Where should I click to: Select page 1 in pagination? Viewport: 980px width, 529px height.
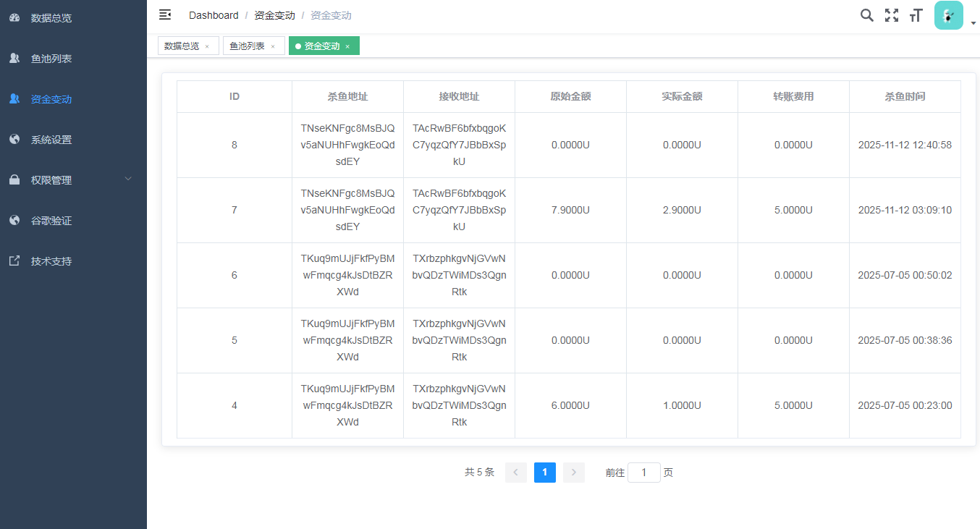[x=544, y=473]
